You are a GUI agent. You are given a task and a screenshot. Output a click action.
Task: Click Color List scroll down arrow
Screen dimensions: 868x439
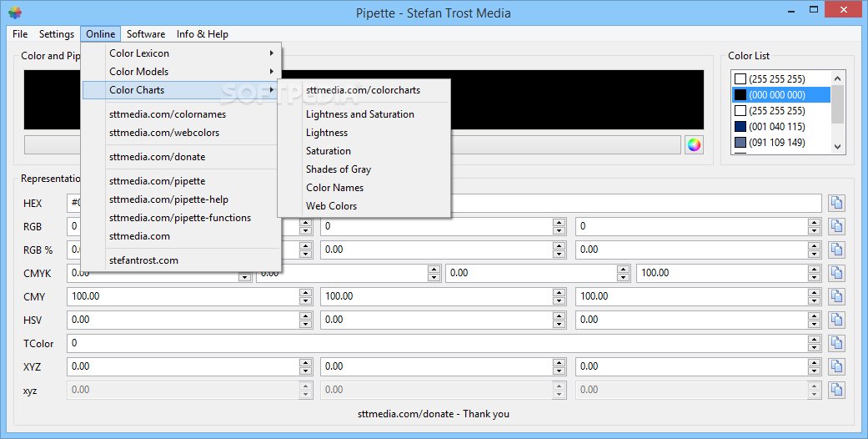pyautogui.click(x=837, y=146)
